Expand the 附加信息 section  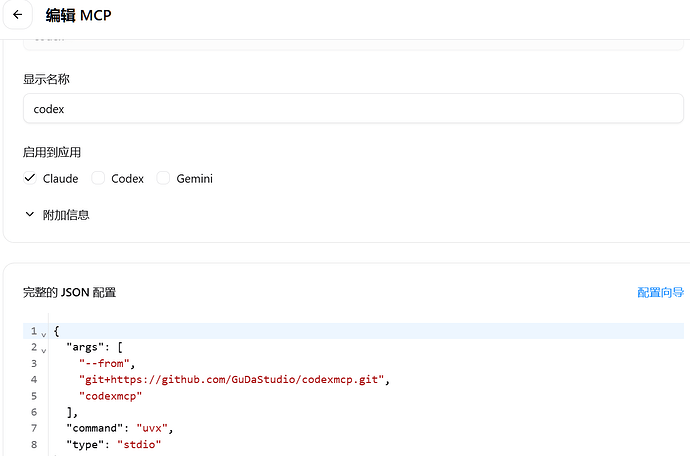pyautogui.click(x=57, y=214)
